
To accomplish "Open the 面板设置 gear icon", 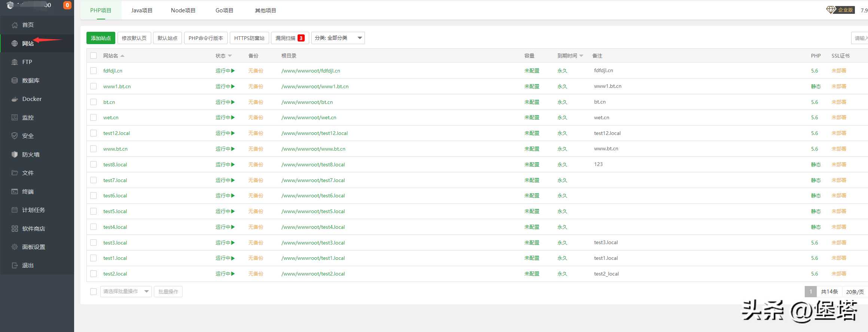I will coord(15,247).
